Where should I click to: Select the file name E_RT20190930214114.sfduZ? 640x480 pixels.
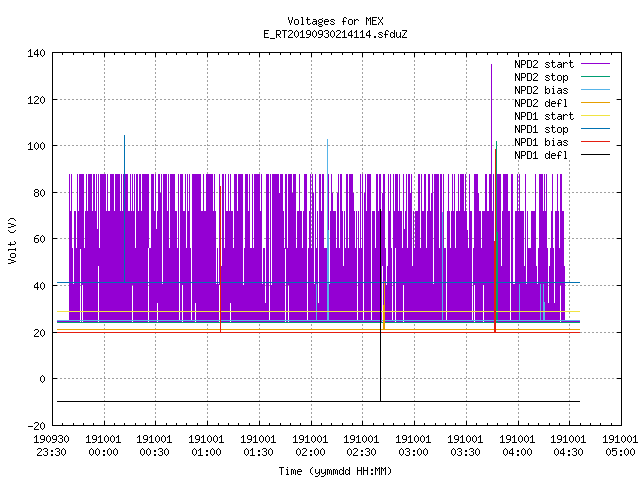[x=335, y=34]
